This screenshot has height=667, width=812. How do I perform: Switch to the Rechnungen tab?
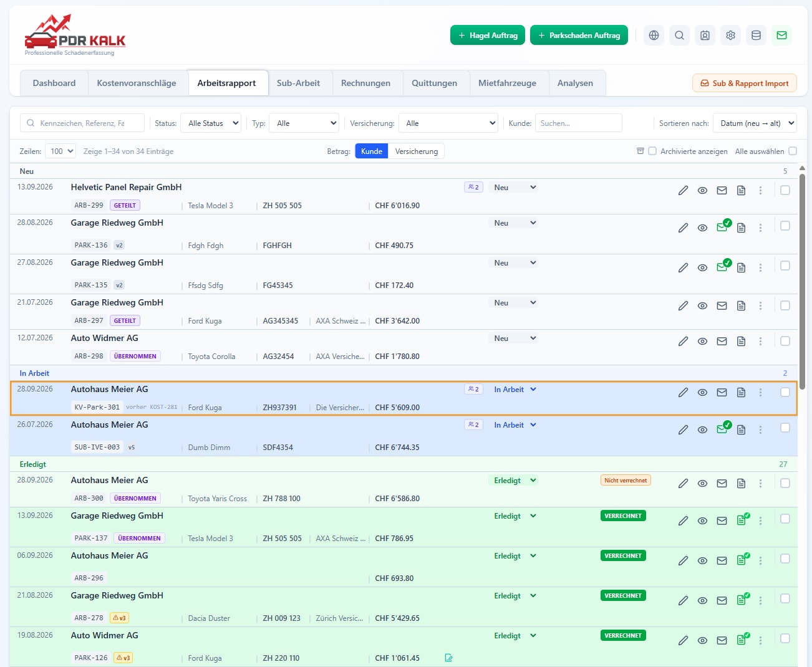365,83
